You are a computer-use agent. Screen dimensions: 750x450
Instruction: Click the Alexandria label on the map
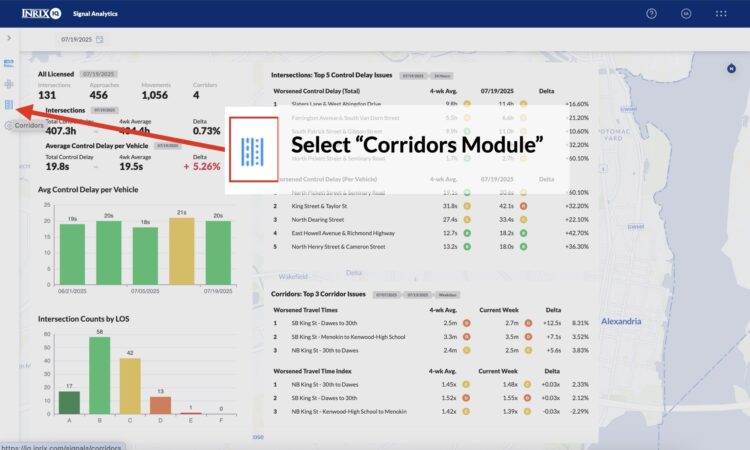coord(621,321)
